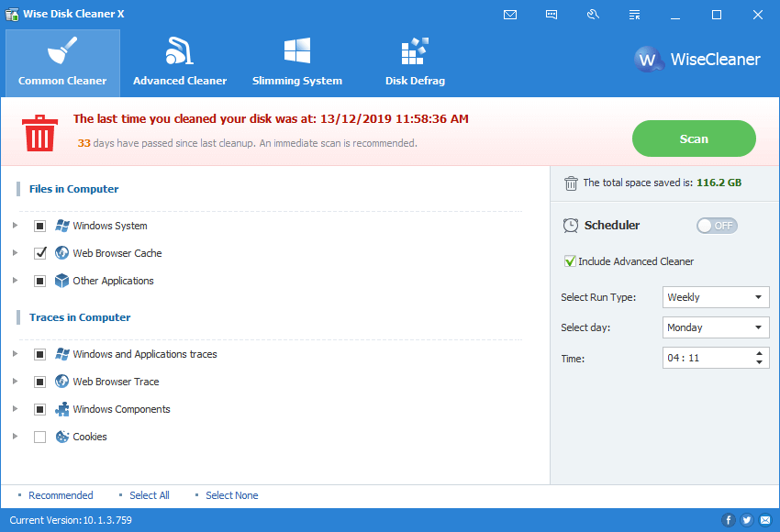
Task: Increase time with up stepper arrow
Action: 759,353
